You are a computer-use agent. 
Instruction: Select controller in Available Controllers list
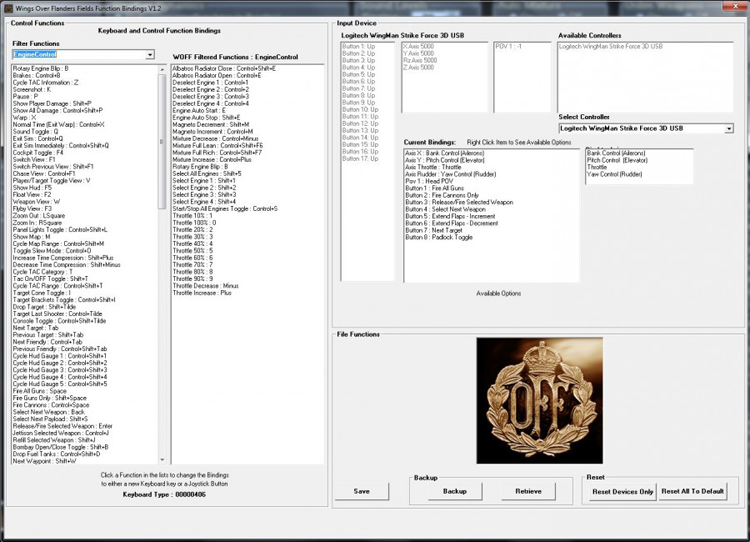click(x=611, y=46)
